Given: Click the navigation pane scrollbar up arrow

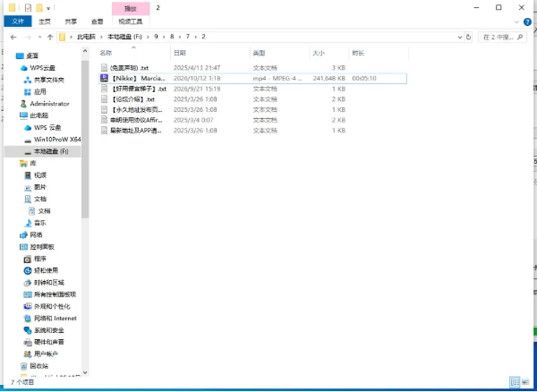Looking at the screenshot, I should [x=85, y=51].
